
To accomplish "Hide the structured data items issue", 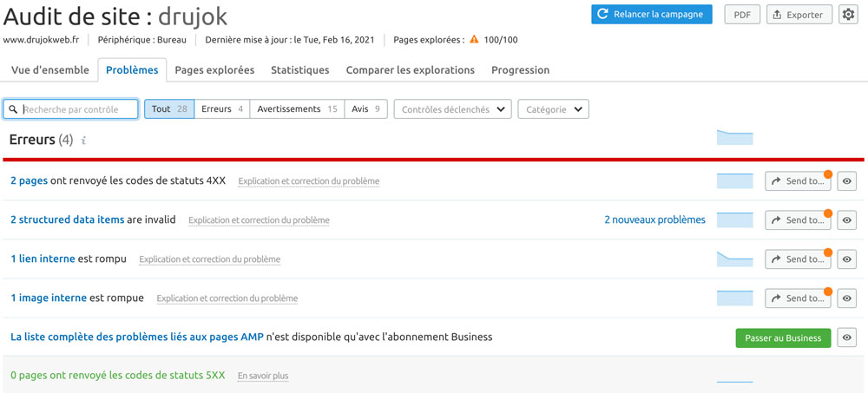I will tap(847, 220).
